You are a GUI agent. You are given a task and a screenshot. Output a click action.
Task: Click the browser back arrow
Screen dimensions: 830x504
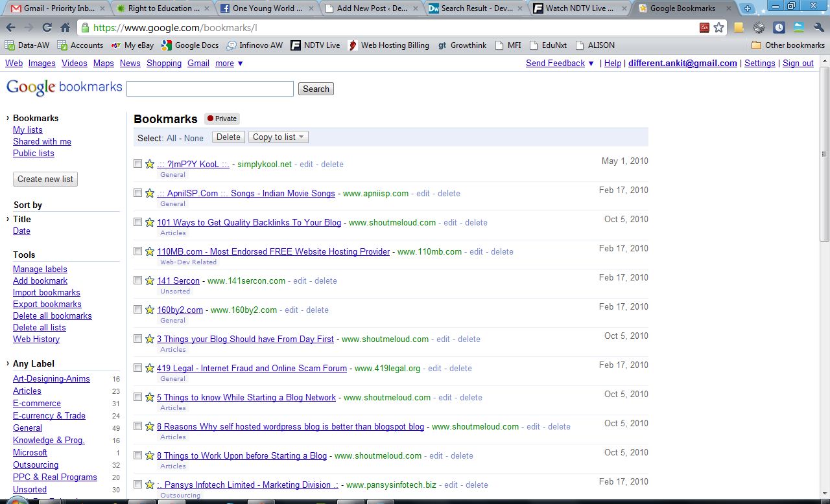[x=11, y=28]
